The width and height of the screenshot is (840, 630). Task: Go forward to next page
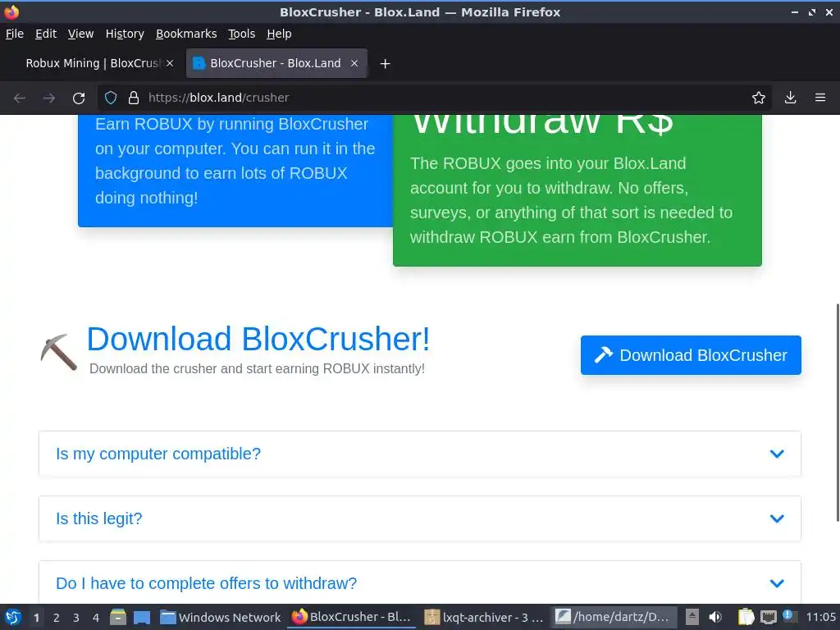49,98
